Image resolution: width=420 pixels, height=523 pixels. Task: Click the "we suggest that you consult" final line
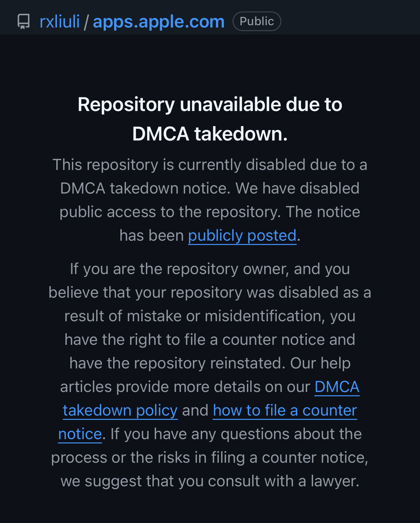(x=210, y=481)
